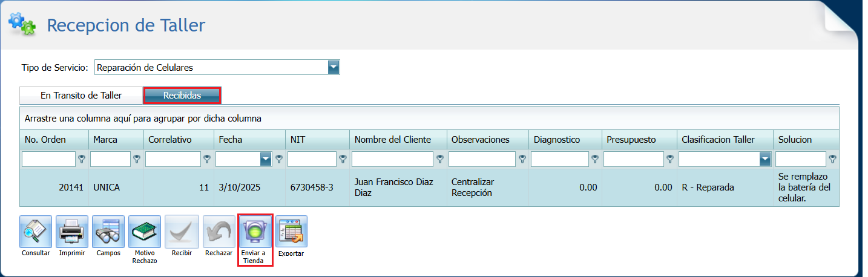Click client name Juan Francisco Diaz Diaz

point(398,187)
